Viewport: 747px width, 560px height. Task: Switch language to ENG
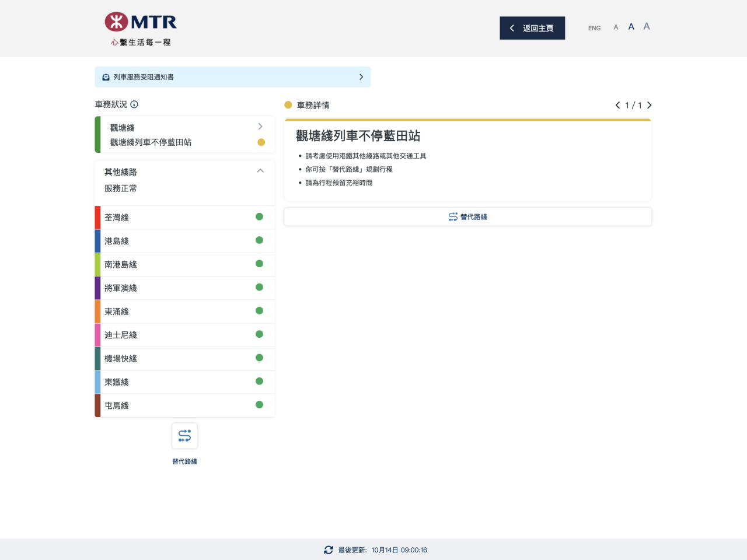click(594, 28)
